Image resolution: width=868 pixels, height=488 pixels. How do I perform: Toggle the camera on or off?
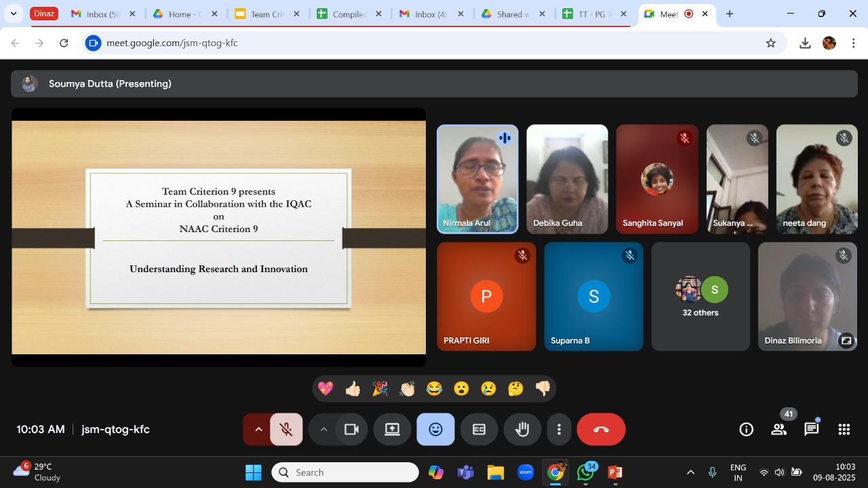coord(351,430)
